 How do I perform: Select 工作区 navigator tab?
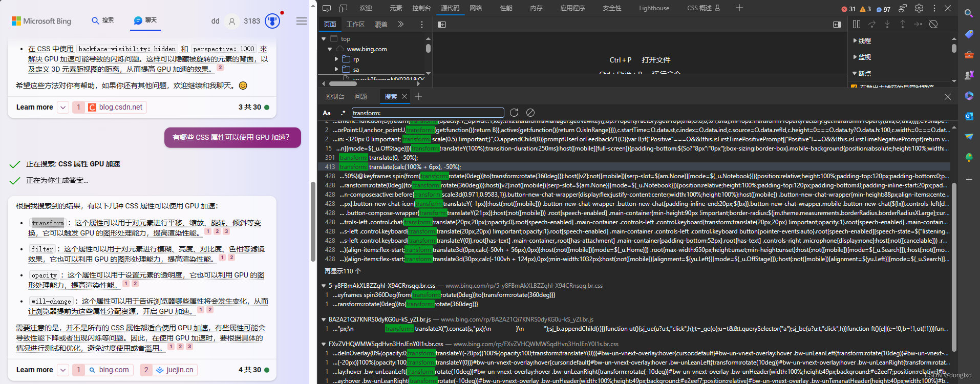(355, 25)
